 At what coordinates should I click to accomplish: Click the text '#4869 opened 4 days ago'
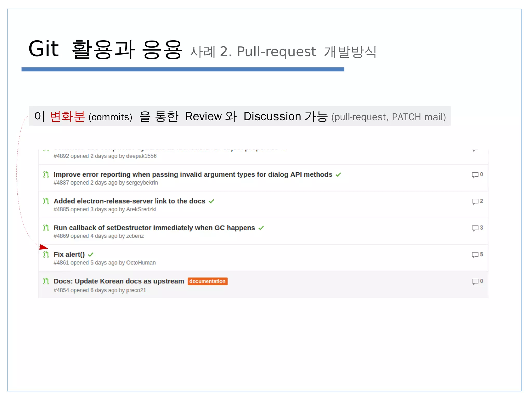click(85, 236)
